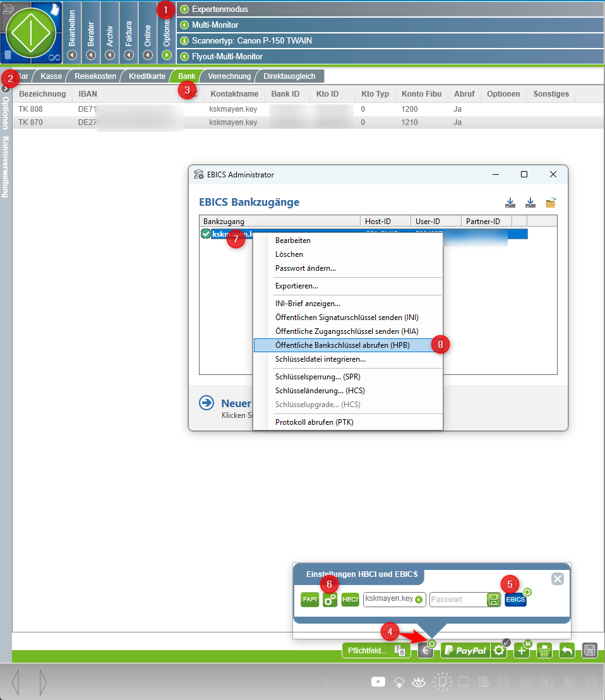Viewport: 605px width, 700px height.
Task: Open the kskmayen.key dropdown selector
Action: [419, 599]
